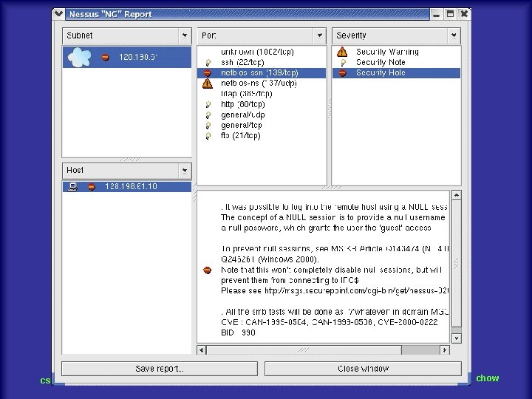Viewport: 532px width, 399px height.
Task: Click scroll right arrow in report pane
Action: [x=445, y=350]
